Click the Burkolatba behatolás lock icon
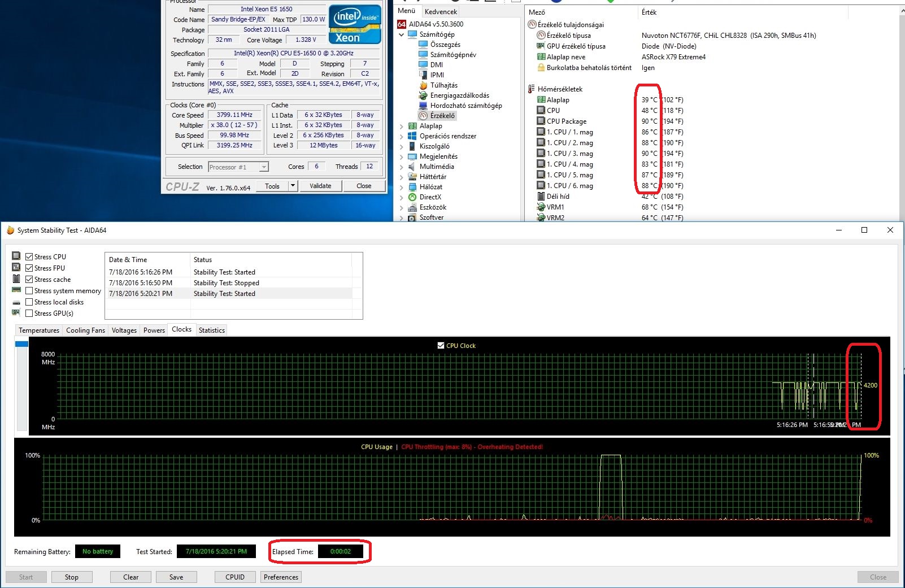The height and width of the screenshot is (588, 905). [x=541, y=68]
